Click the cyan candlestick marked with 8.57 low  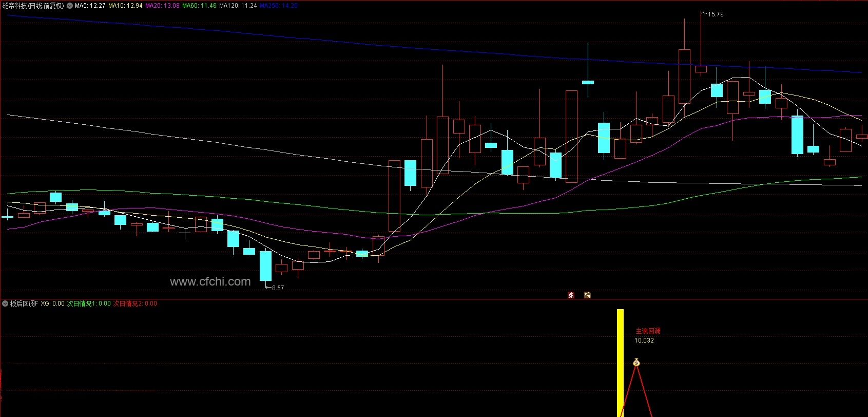point(265,266)
